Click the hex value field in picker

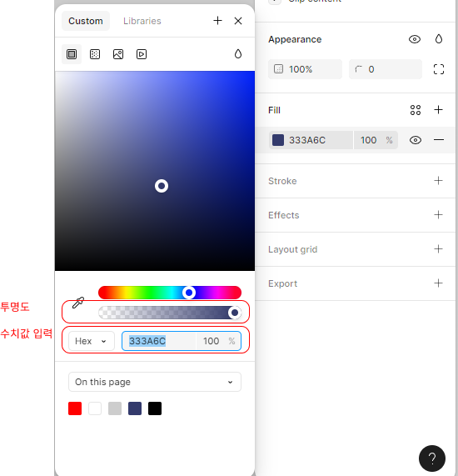(x=159, y=341)
